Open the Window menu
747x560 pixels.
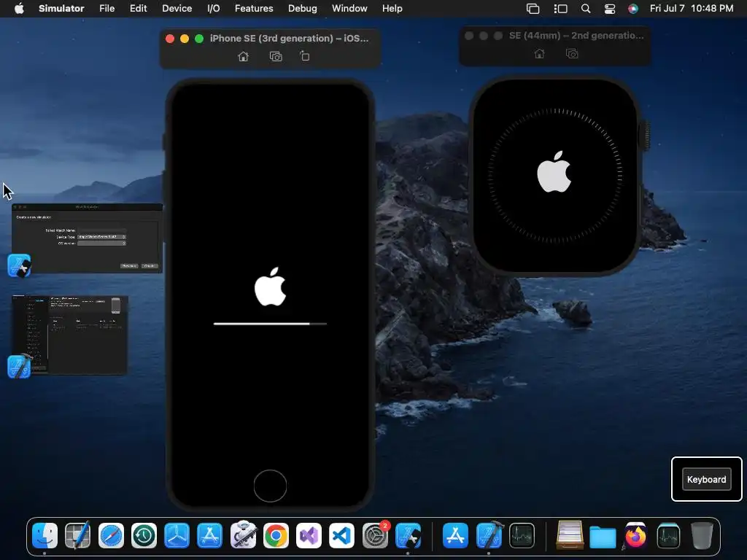(x=349, y=9)
